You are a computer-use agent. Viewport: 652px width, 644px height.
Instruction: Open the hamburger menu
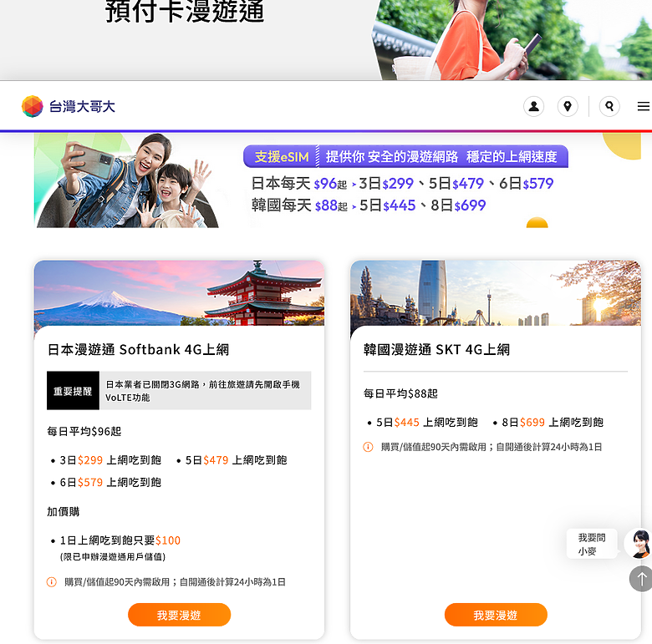[x=644, y=106]
